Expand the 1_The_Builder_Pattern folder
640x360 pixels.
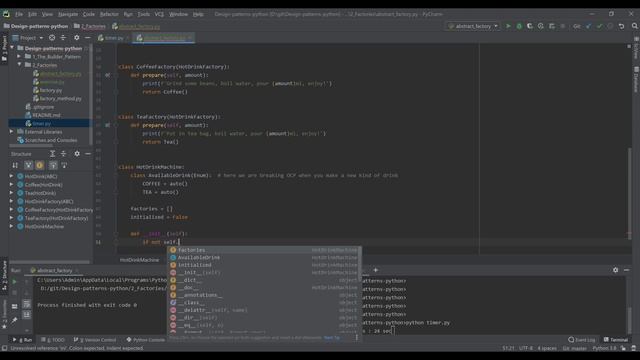(x=19, y=57)
